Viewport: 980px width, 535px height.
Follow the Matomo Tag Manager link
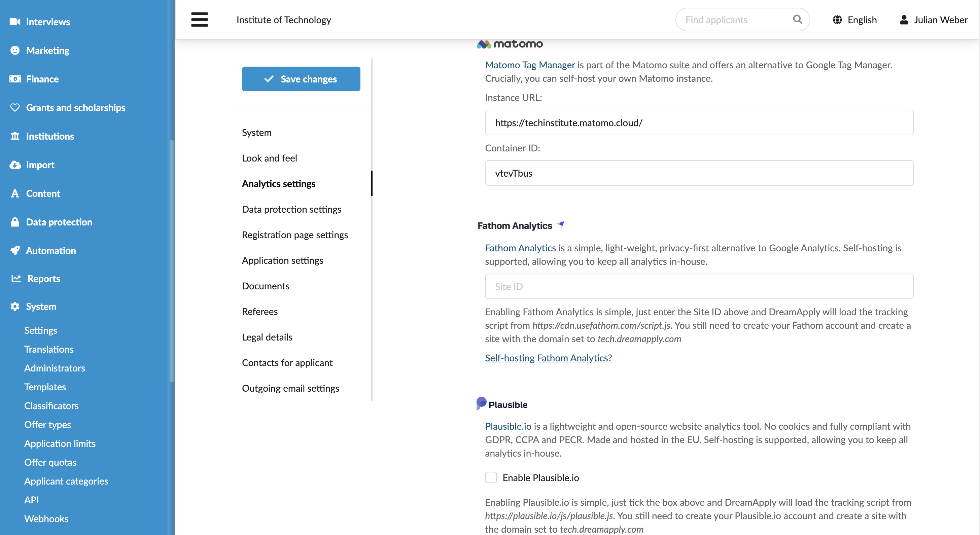[x=530, y=65]
